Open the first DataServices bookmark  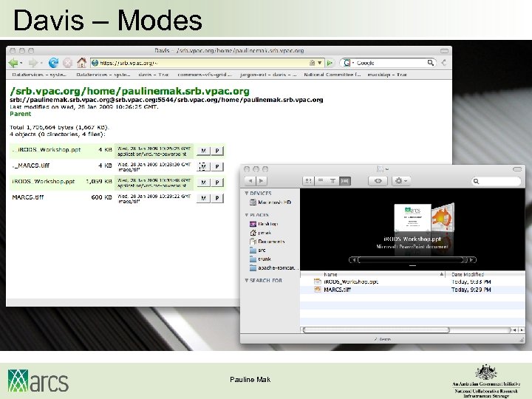(38, 75)
